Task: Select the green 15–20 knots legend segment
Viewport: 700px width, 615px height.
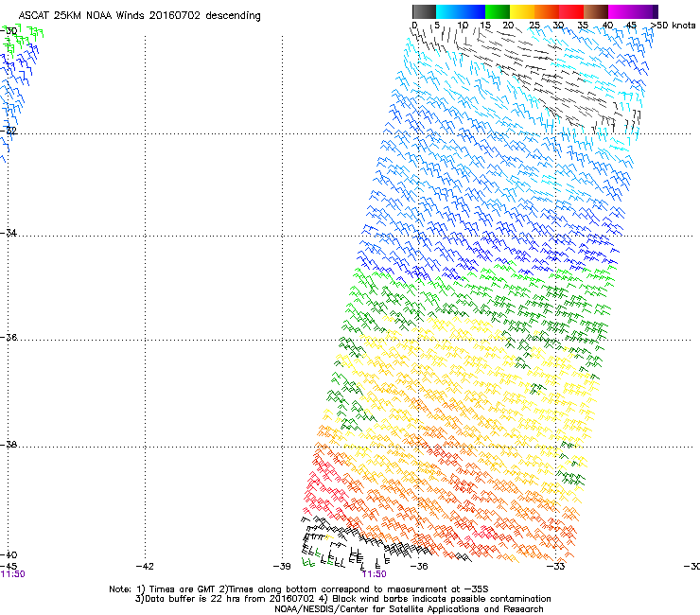Action: (x=498, y=11)
